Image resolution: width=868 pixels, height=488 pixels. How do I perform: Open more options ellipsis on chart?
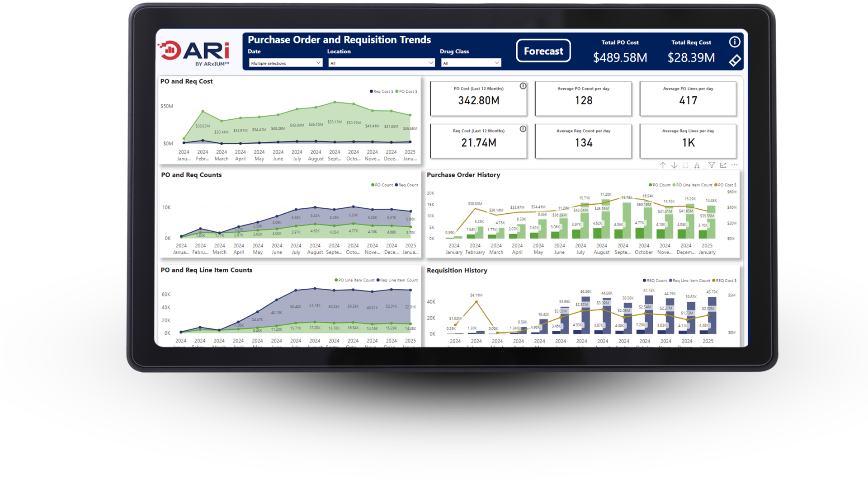click(734, 165)
